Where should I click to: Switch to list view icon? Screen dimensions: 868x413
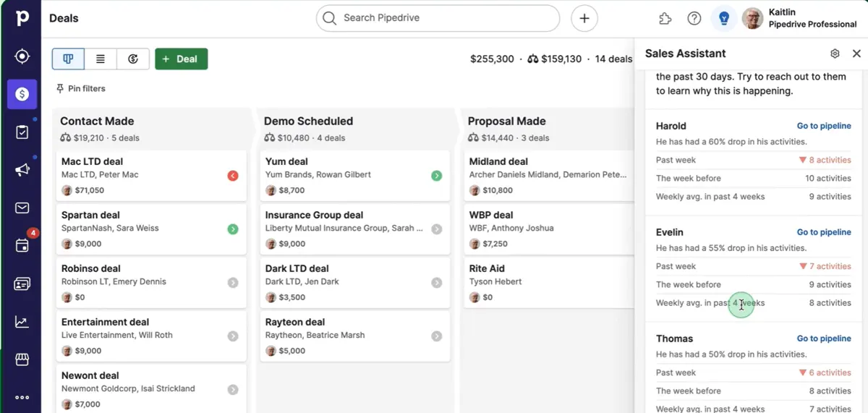101,59
